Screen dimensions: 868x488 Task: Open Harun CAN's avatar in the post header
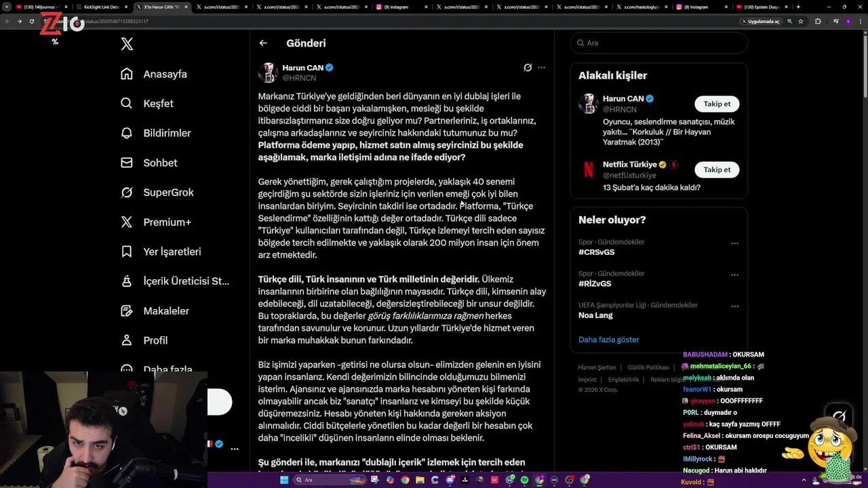point(268,73)
